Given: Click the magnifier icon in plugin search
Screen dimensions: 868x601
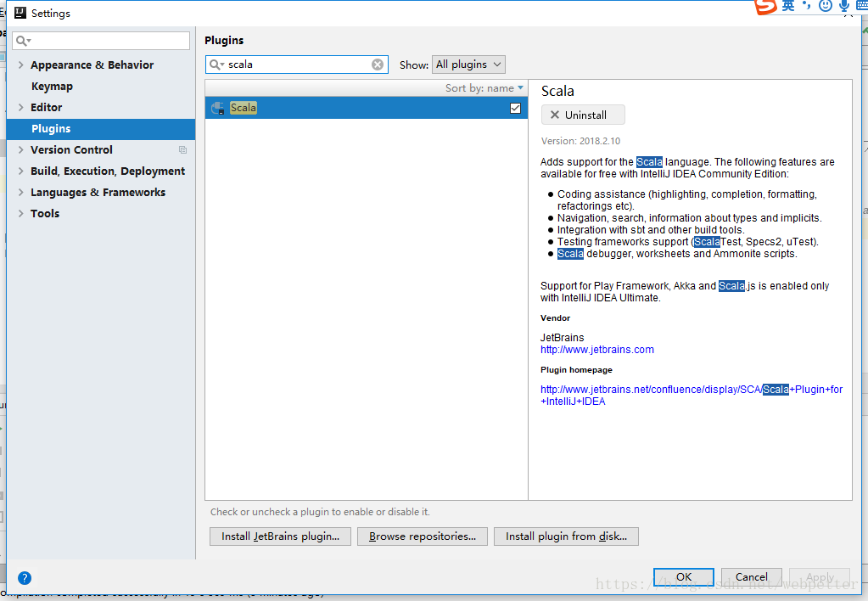Looking at the screenshot, I should point(216,65).
